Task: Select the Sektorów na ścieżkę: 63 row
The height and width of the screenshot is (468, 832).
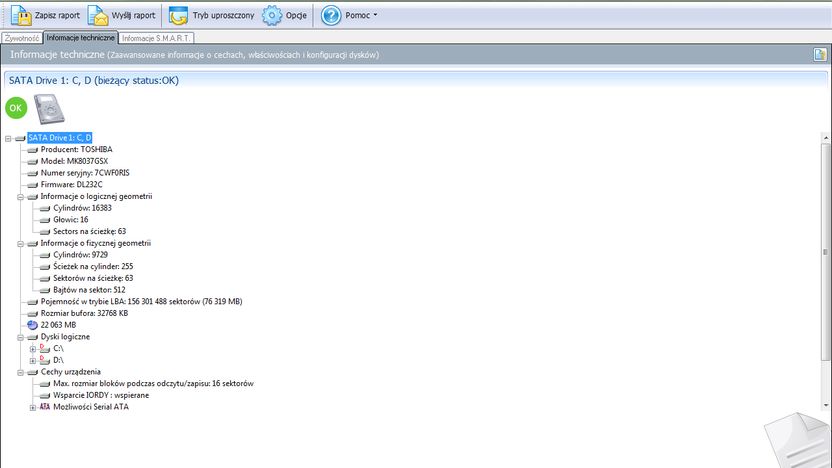Action: click(x=93, y=278)
